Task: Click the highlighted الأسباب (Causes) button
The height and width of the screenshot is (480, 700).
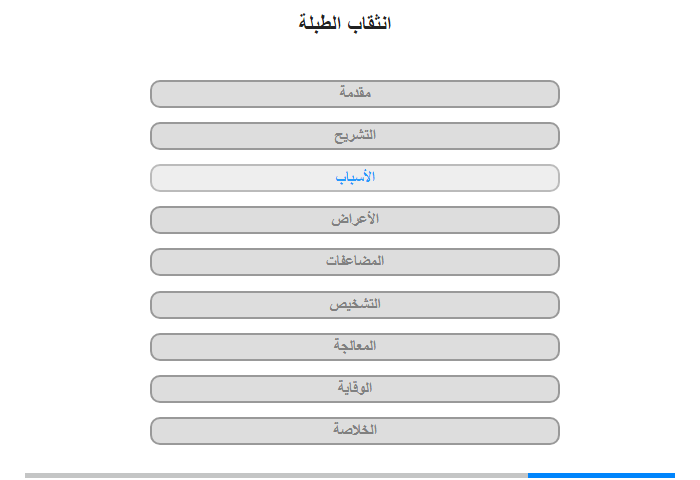Action: (355, 177)
